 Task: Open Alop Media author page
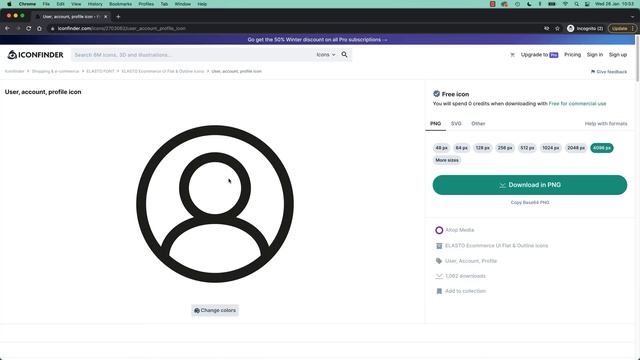point(460,230)
